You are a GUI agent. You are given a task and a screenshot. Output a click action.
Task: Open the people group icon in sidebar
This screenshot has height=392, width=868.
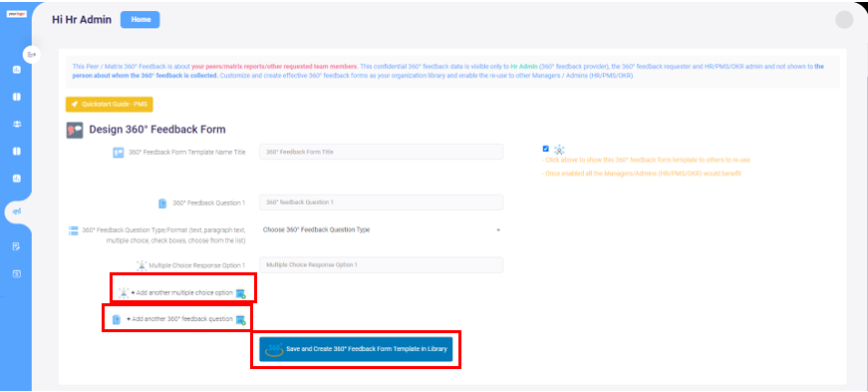17,125
